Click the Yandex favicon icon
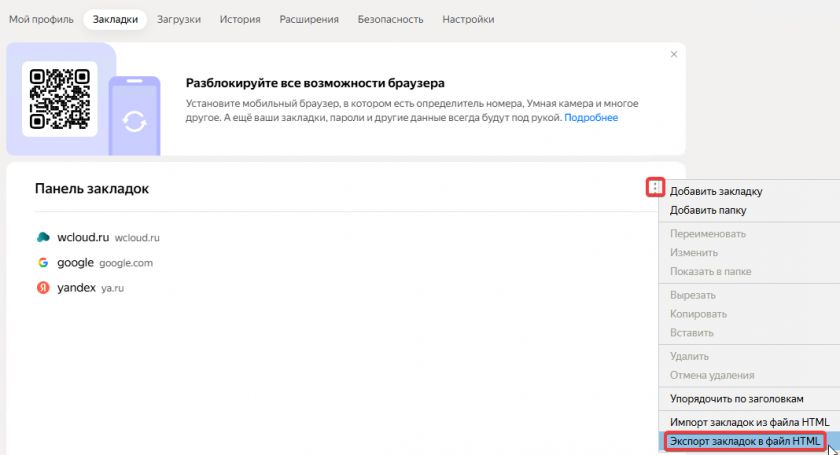Viewport: 840px width, 455px height. coord(43,288)
